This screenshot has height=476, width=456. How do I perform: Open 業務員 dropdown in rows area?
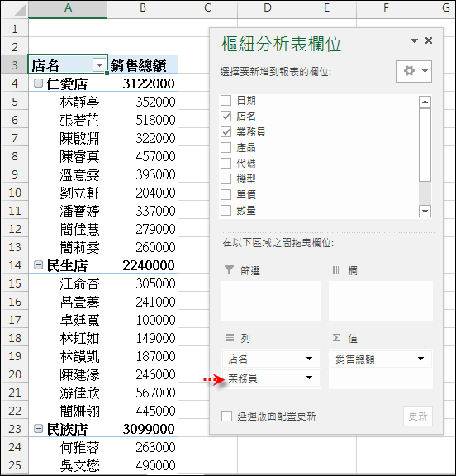tap(309, 378)
